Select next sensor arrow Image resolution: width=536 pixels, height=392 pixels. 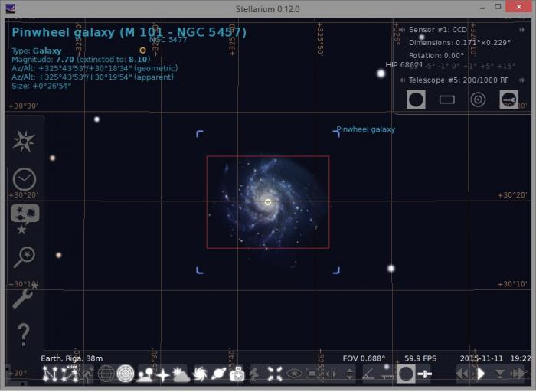coord(521,30)
